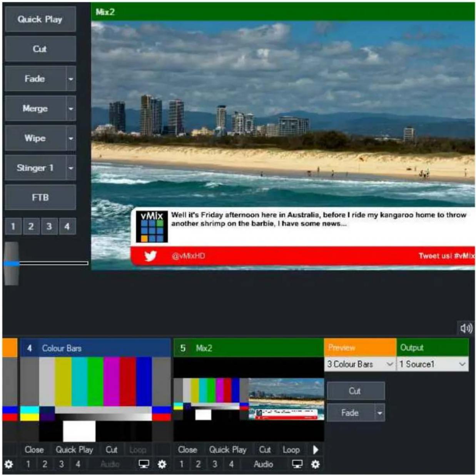This screenshot has height=475, width=476.
Task: Click the main output beach video preview
Action: [283, 146]
